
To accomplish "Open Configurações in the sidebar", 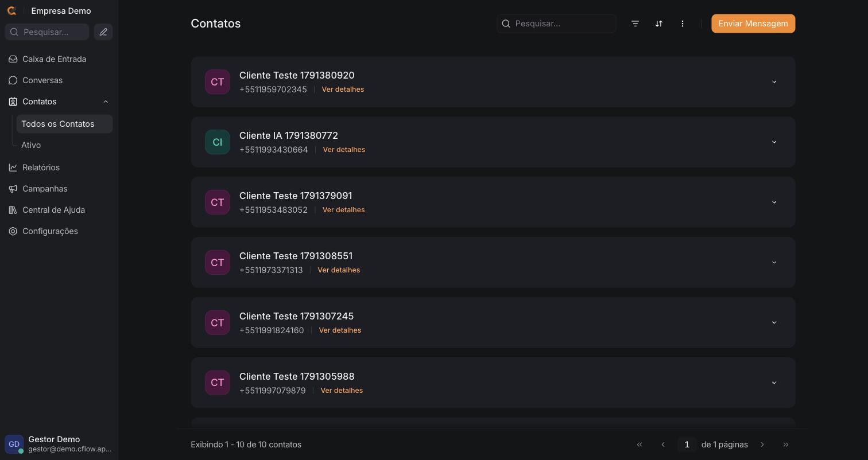I will tap(59, 231).
